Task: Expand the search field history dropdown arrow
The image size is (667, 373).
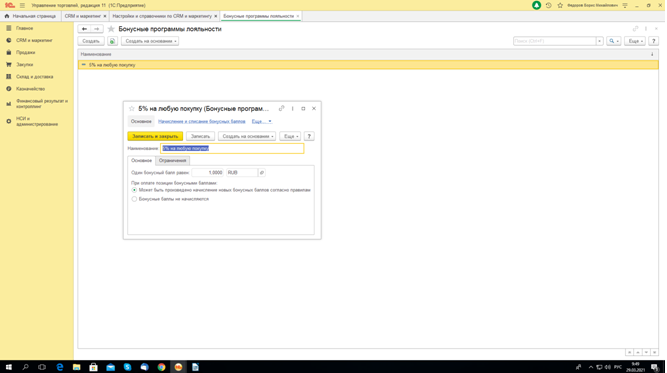Action: (x=599, y=41)
